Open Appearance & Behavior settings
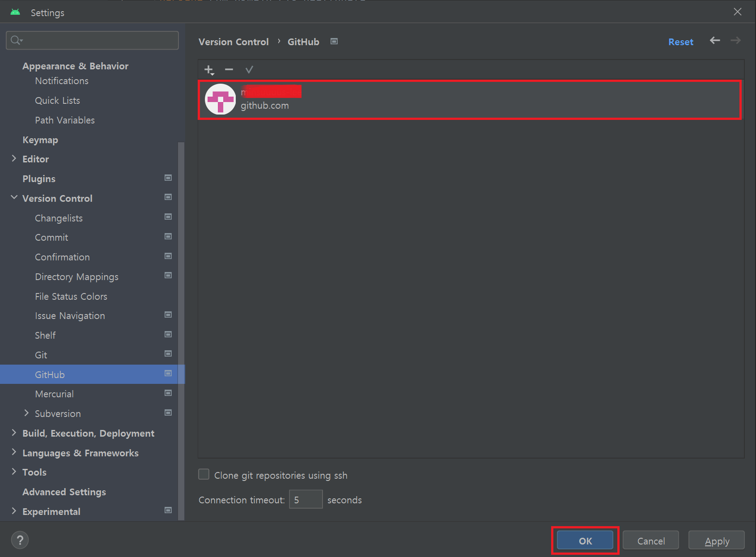Image resolution: width=756 pixels, height=557 pixels. [x=76, y=66]
